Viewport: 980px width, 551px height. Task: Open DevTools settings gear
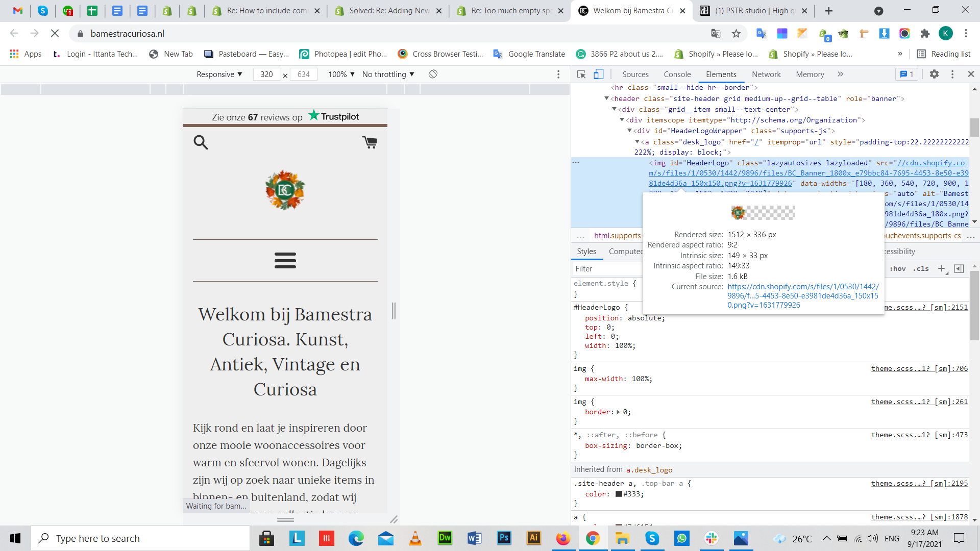click(x=934, y=74)
